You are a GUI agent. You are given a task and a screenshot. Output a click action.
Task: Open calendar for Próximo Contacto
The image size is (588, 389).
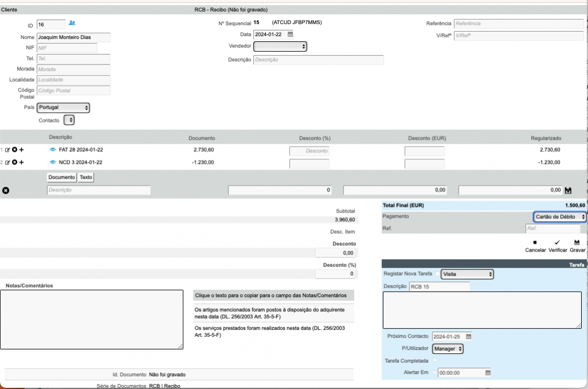(469, 337)
